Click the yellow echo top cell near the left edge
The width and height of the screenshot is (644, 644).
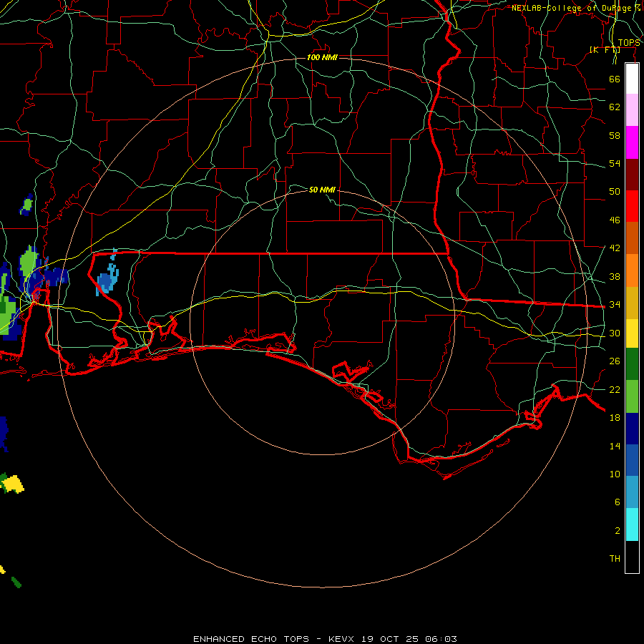point(14,484)
